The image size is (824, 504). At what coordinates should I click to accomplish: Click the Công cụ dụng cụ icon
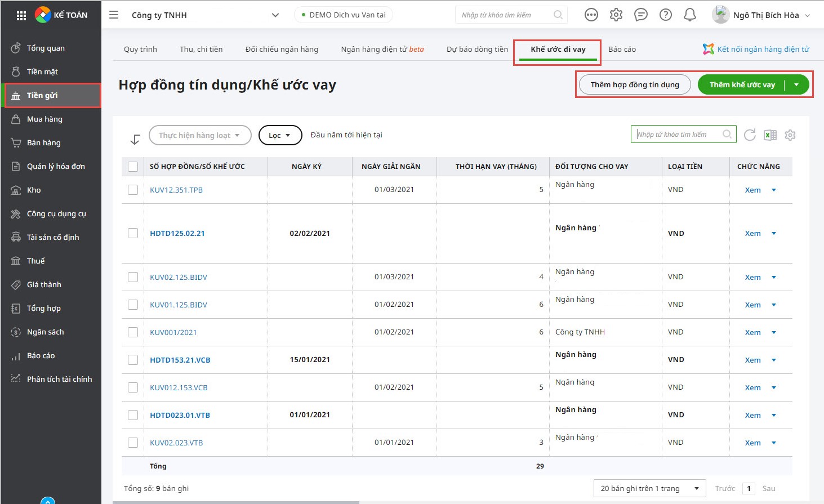[16, 213]
